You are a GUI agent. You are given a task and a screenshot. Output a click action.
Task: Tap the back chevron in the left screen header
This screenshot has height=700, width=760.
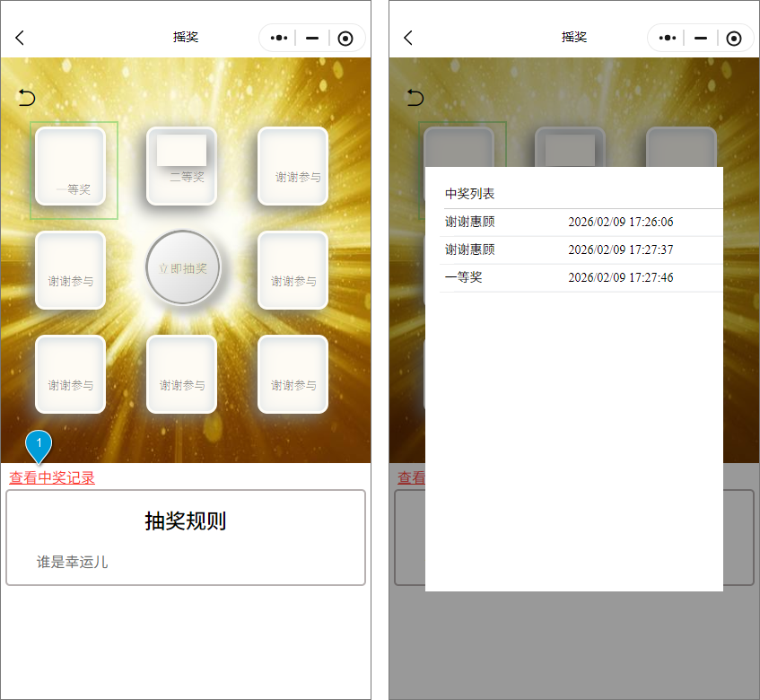coord(20,38)
